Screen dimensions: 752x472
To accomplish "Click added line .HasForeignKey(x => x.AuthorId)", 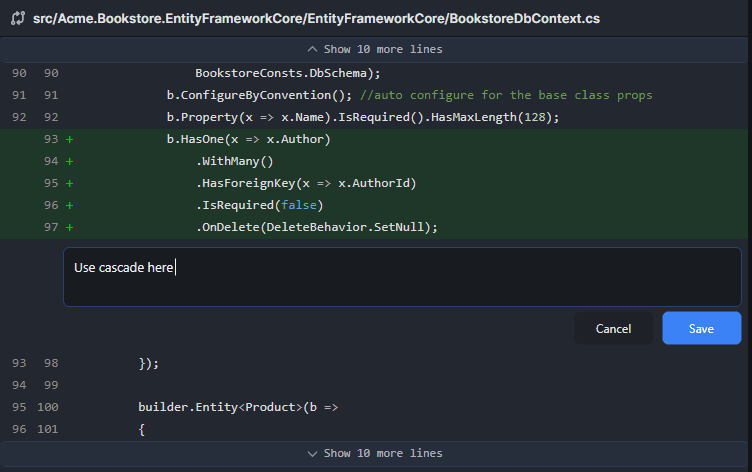I will coord(306,184).
